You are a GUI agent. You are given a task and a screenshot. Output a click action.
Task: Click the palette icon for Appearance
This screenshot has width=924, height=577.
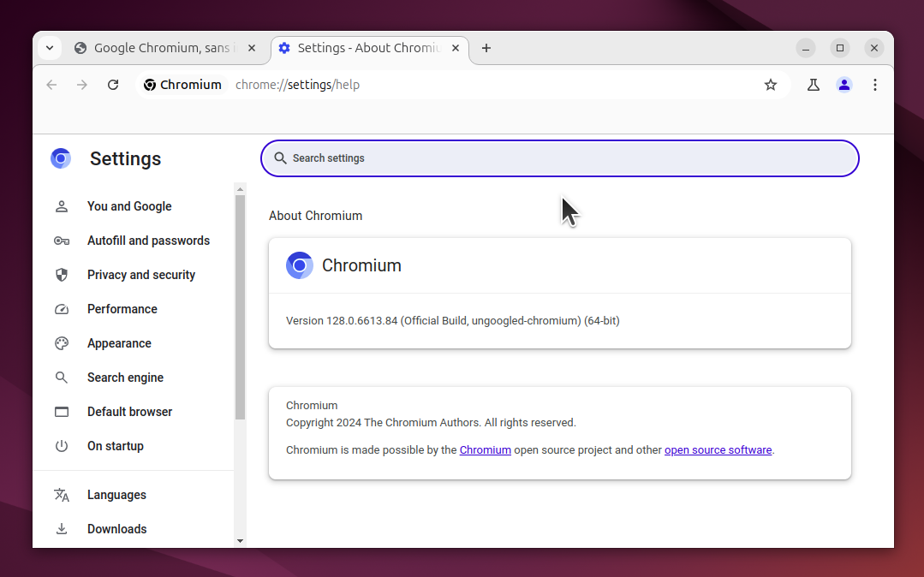[x=62, y=343]
